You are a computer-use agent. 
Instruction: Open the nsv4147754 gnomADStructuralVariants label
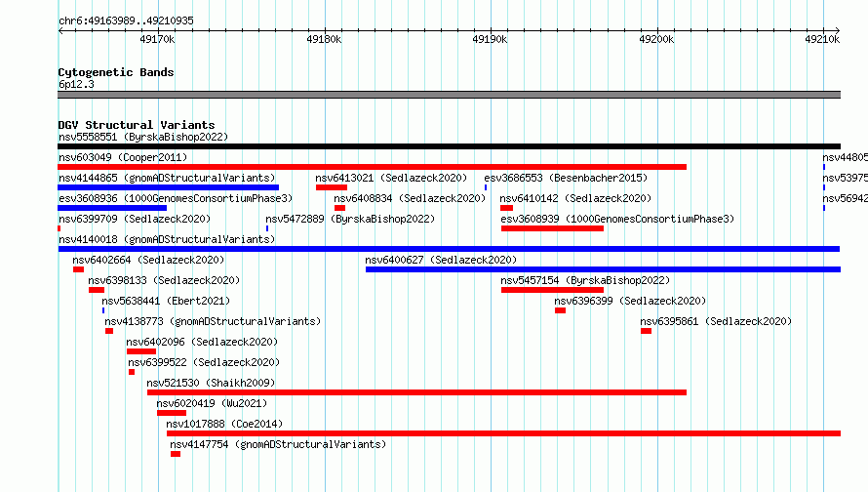278,444
